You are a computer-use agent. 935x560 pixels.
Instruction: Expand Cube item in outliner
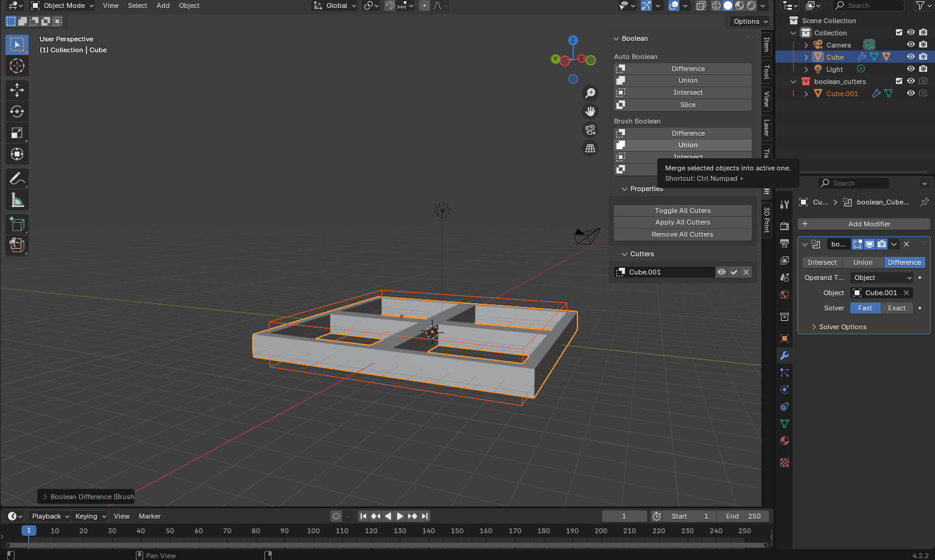point(806,57)
